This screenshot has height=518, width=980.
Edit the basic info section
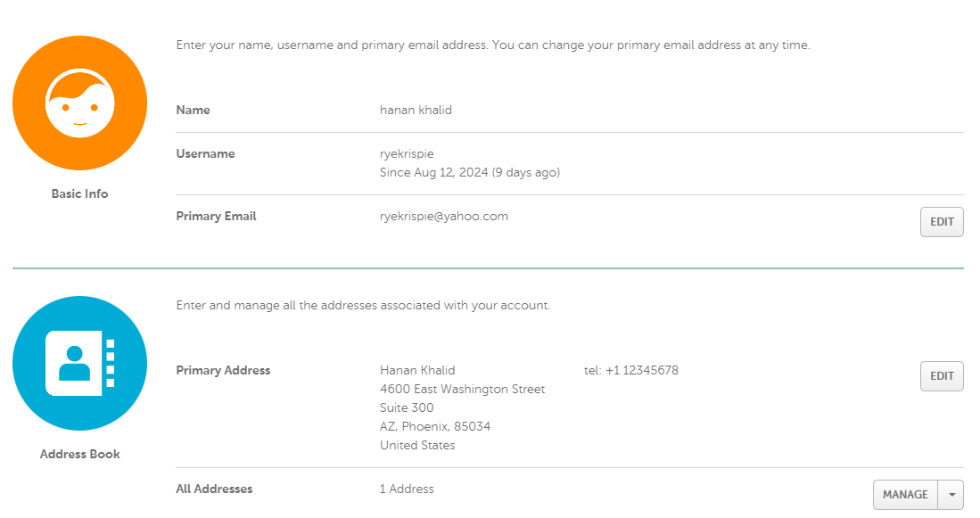pyautogui.click(x=942, y=222)
